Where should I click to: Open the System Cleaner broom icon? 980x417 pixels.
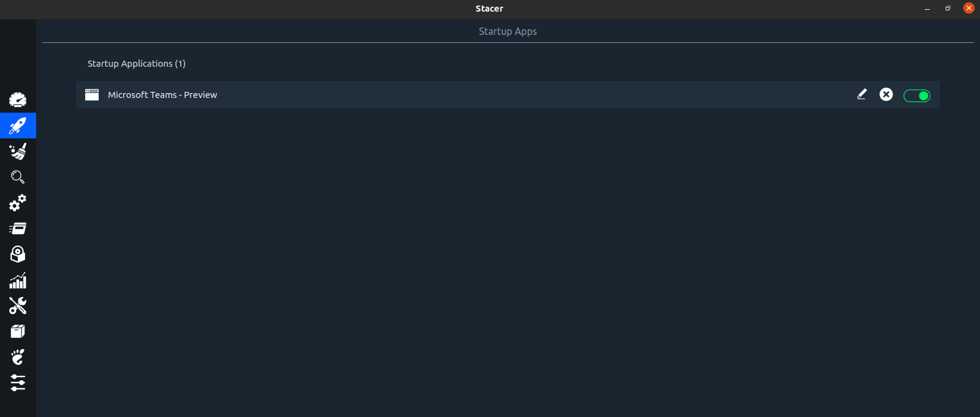pos(18,151)
